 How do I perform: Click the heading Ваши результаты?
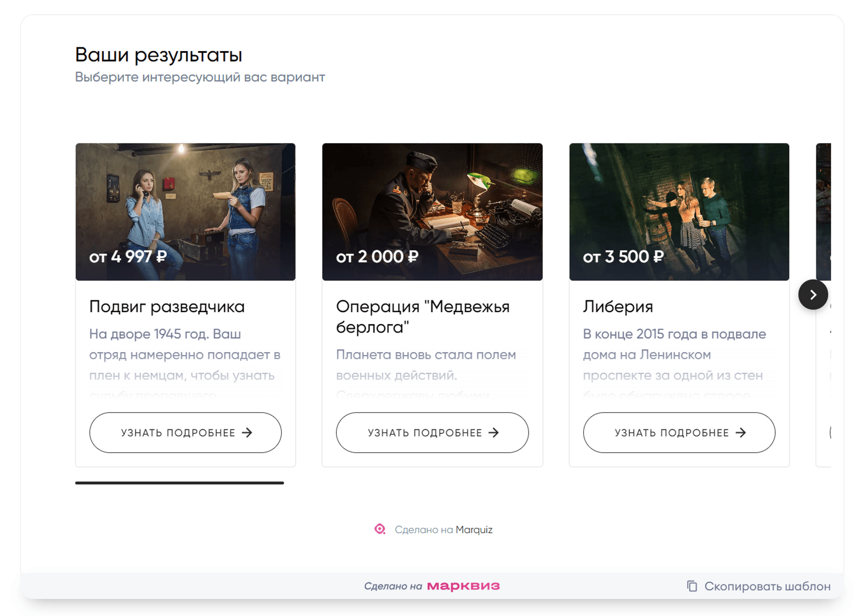click(159, 55)
